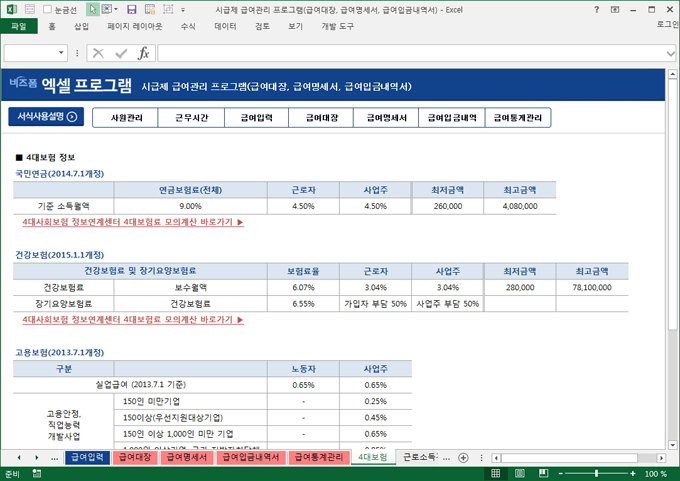This screenshot has width=680, height=481.
Task: Switch to the 급여명세서 sheet tab
Action: 187,457
